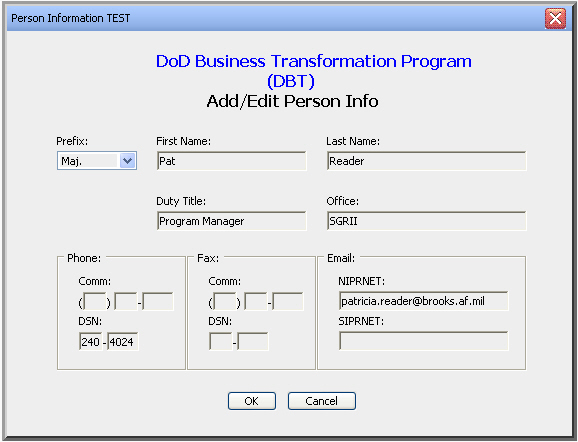Close the Person Information TEST dialog

tap(555, 18)
